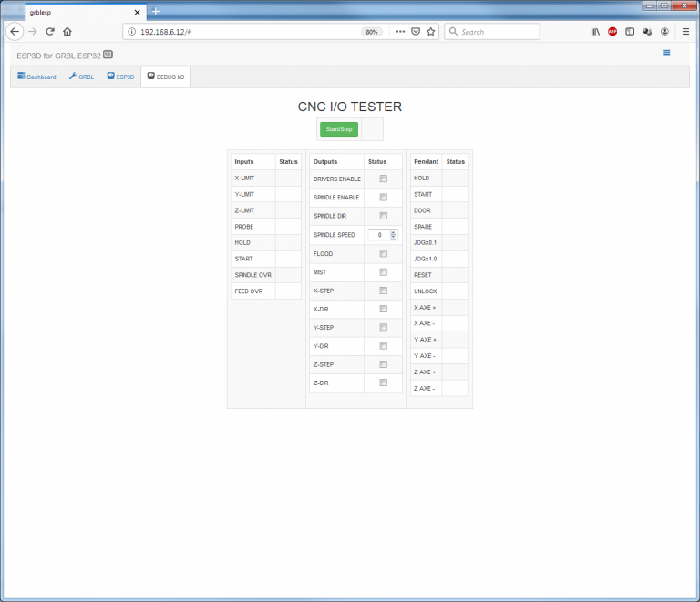Reload the page with the refresh icon
The width and height of the screenshot is (700, 602).
[x=50, y=32]
